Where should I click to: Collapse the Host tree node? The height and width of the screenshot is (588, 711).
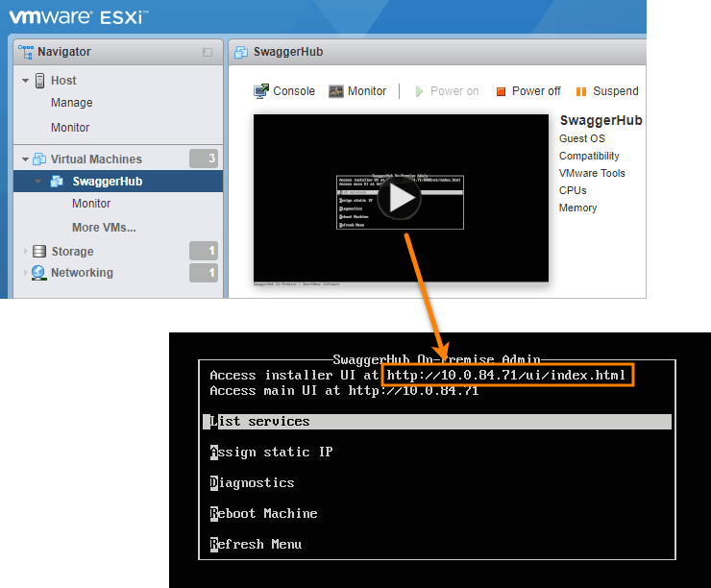pyautogui.click(x=25, y=81)
